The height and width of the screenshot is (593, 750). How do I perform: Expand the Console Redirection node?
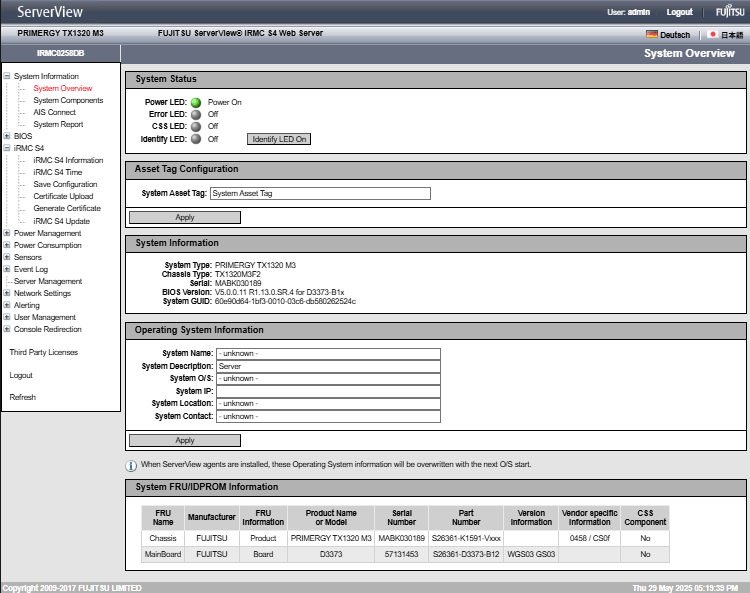(7, 329)
